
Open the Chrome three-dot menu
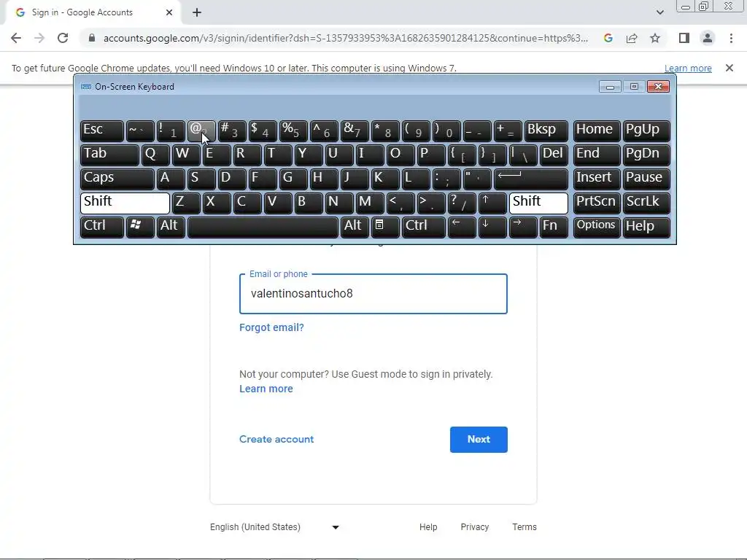click(x=731, y=38)
